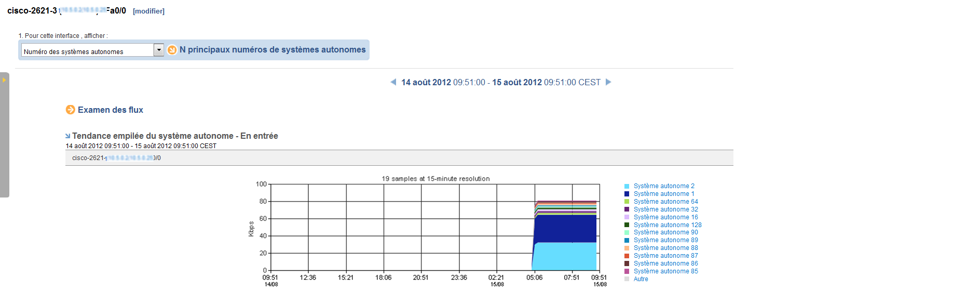Click the light blue swatch for Système autonome 2
The image size is (980, 290).
[x=627, y=186]
